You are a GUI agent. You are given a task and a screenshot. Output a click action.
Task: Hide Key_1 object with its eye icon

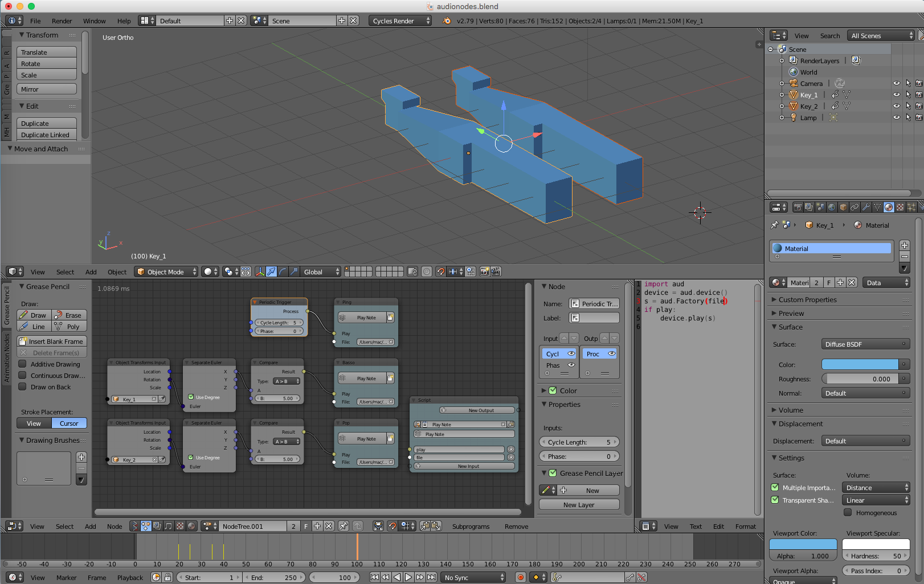pos(896,95)
